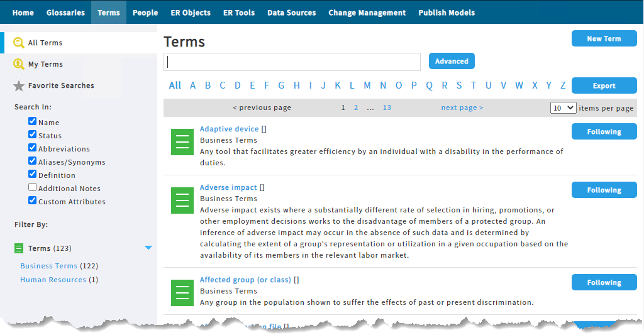Click the New Term button
This screenshot has height=335, width=644.
click(604, 38)
